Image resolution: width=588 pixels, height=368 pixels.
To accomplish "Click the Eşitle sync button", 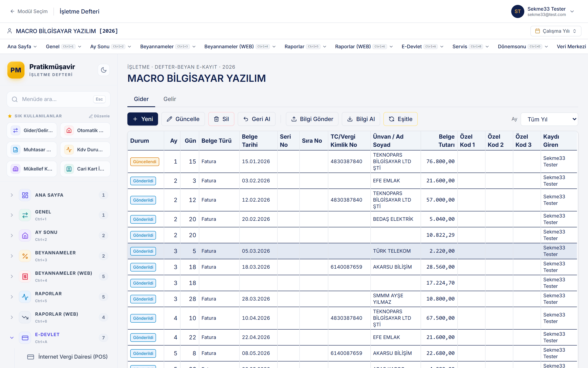I will click(x=400, y=119).
